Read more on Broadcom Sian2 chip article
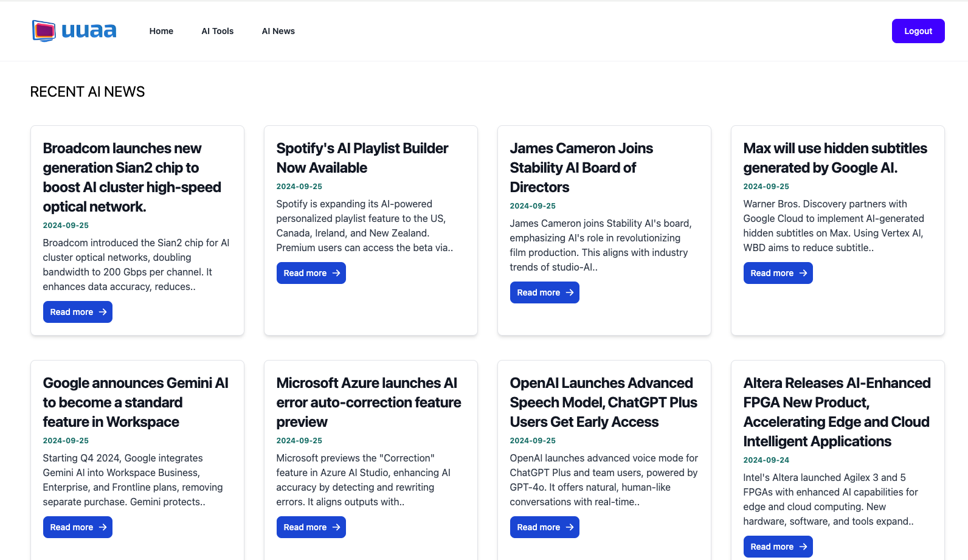 point(78,312)
